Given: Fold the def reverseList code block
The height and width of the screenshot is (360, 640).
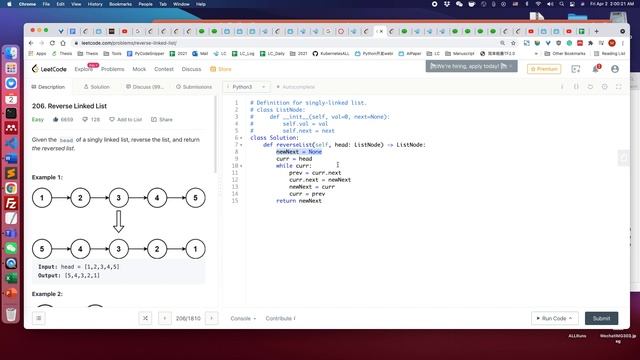Looking at the screenshot, I should click(x=241, y=145).
